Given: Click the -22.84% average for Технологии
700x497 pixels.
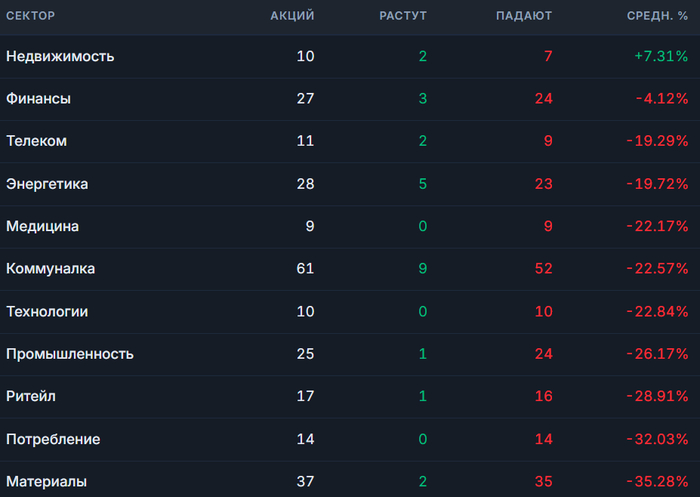Looking at the screenshot, I should pyautogui.click(x=657, y=311).
